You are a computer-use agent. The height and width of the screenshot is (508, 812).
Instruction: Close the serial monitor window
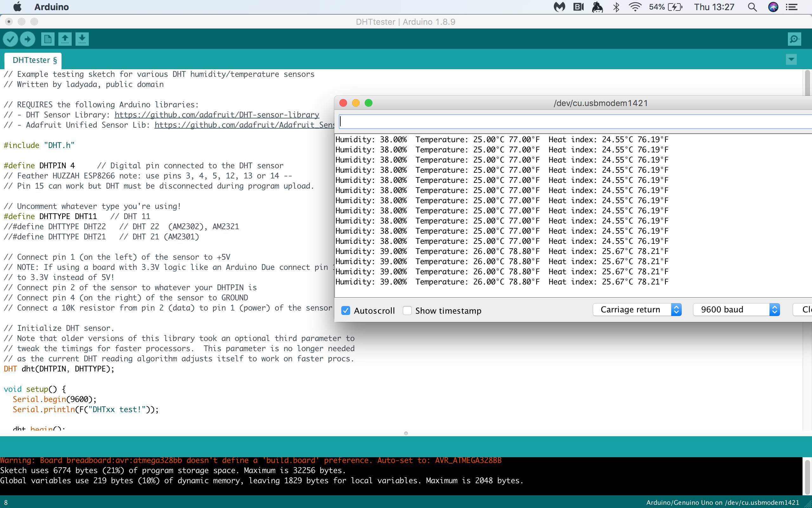(x=343, y=103)
